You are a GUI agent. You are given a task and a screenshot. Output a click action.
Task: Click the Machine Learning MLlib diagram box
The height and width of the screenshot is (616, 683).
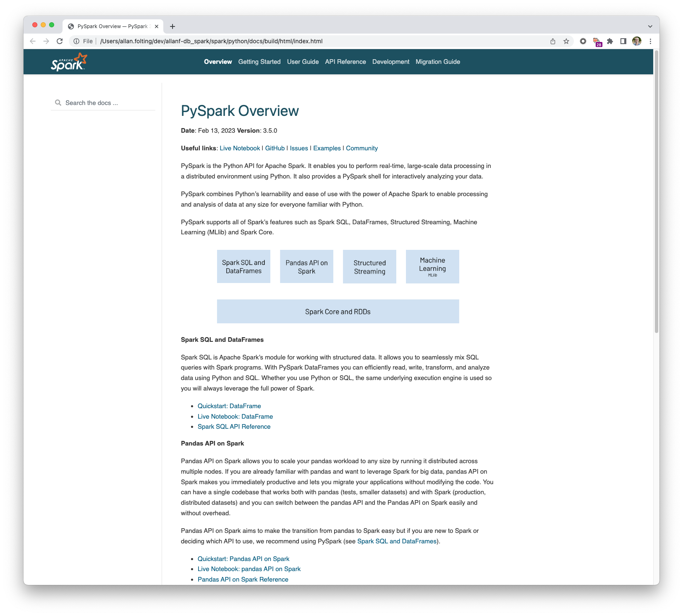[x=432, y=267]
